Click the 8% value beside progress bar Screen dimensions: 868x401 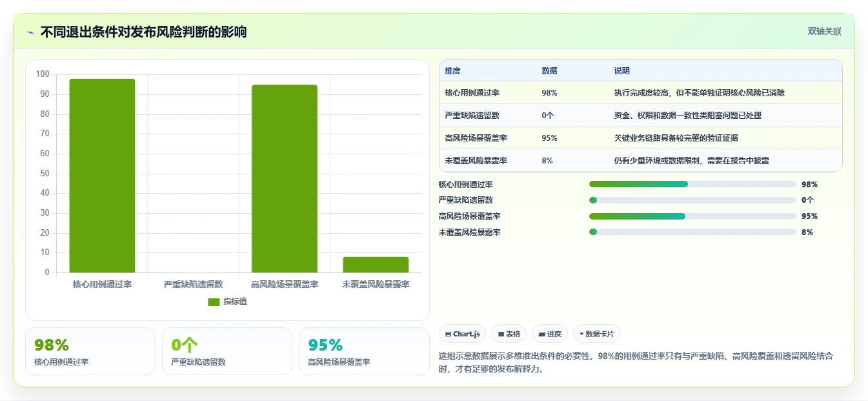point(807,232)
